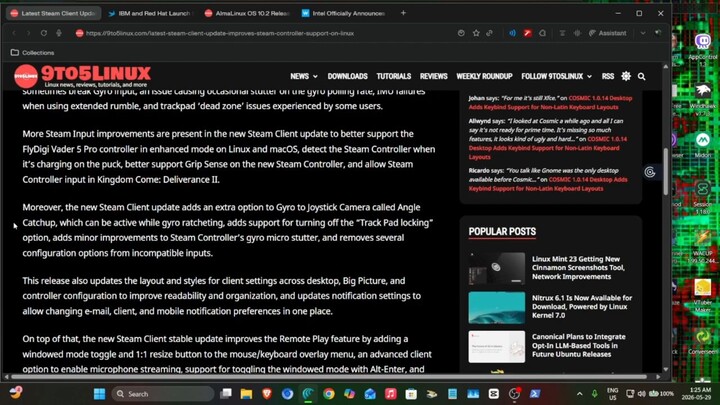Click the Linux Mint 23 post thumbnail
Viewport: 720px width, 405px height.
(497, 268)
